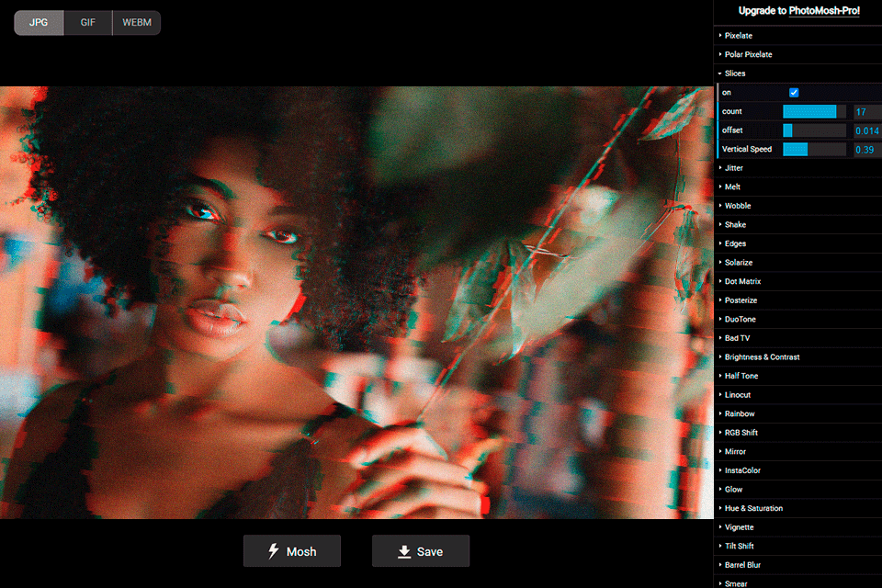
Task: Click the Vertical Speed value 0.39
Action: coord(867,150)
